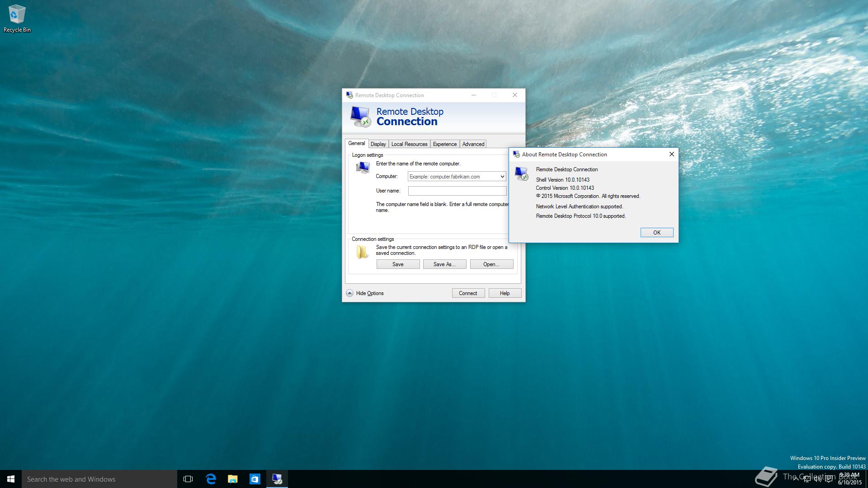This screenshot has height=488, width=868.
Task: Click the 'Connection settings' group label
Action: [x=373, y=239]
